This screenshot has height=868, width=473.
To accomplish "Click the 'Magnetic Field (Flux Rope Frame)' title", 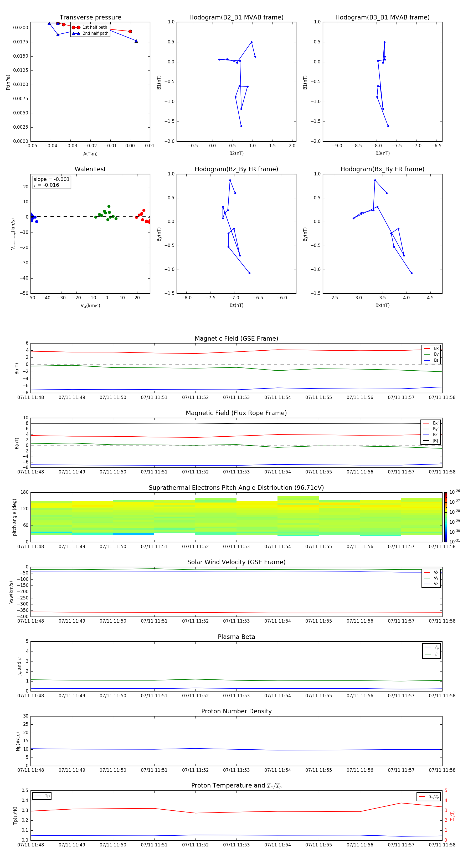I will click(x=236, y=413).
